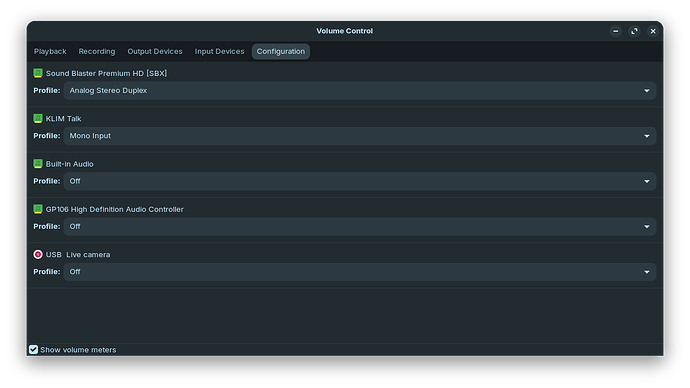Open the Analog Stereo Duplex profile dropdown
690x388 pixels.
[360, 91]
